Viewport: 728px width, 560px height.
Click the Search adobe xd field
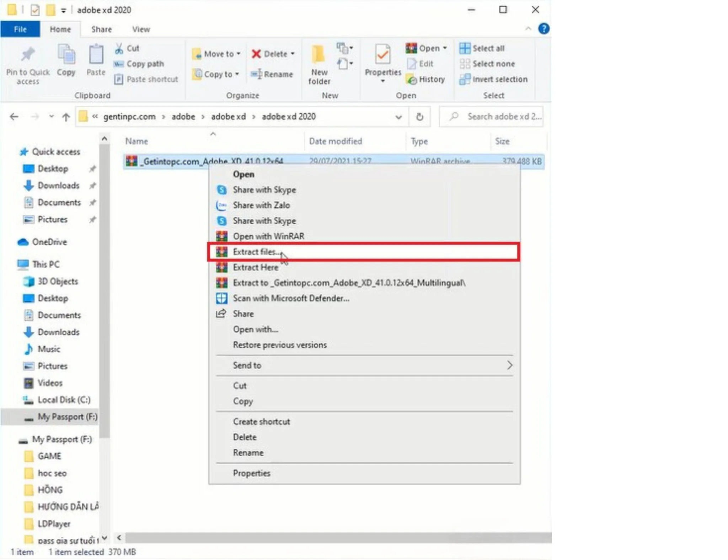tap(491, 117)
